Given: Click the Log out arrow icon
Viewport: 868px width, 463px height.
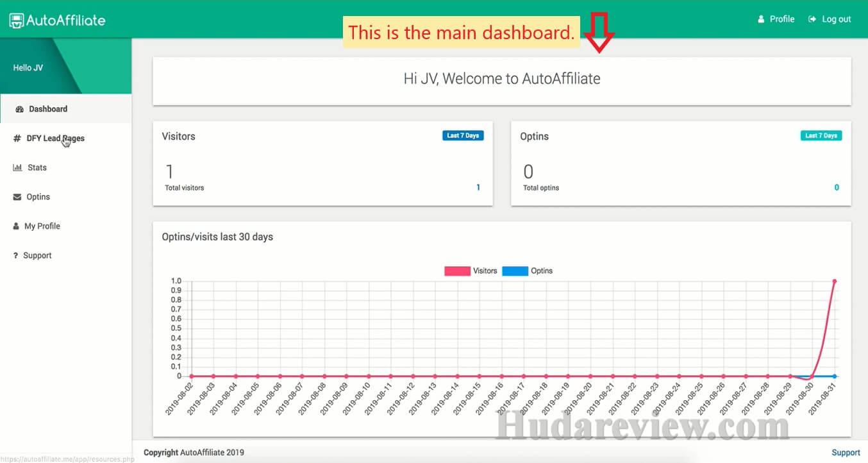Looking at the screenshot, I should (813, 19).
